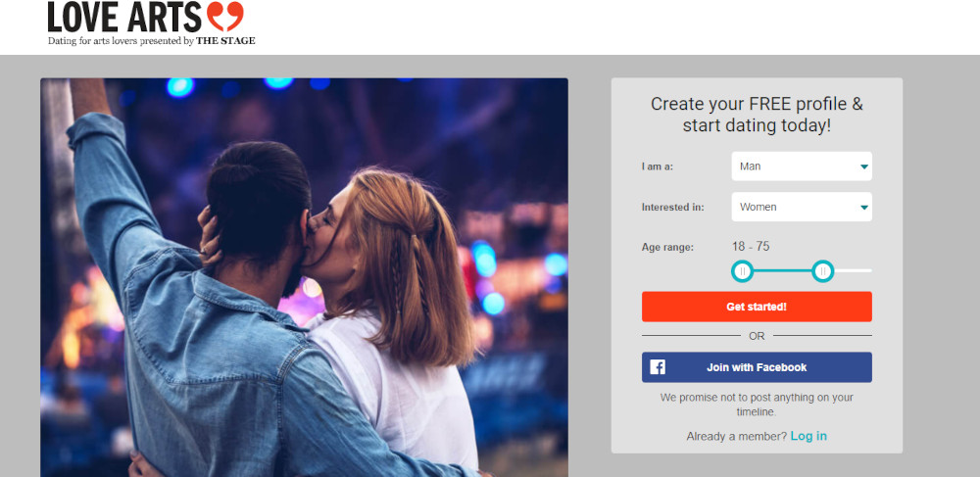The width and height of the screenshot is (980, 477).
Task: Click the 'Interested in' dropdown arrow
Action: (x=863, y=208)
